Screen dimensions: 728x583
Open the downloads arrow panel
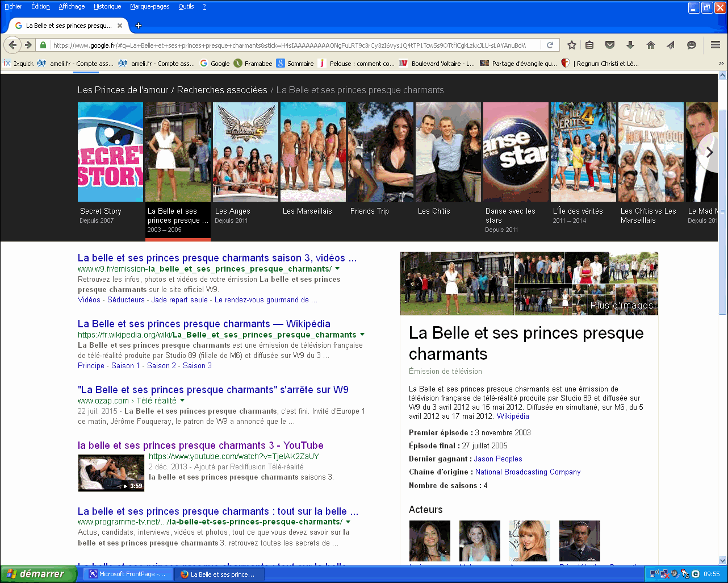630,45
